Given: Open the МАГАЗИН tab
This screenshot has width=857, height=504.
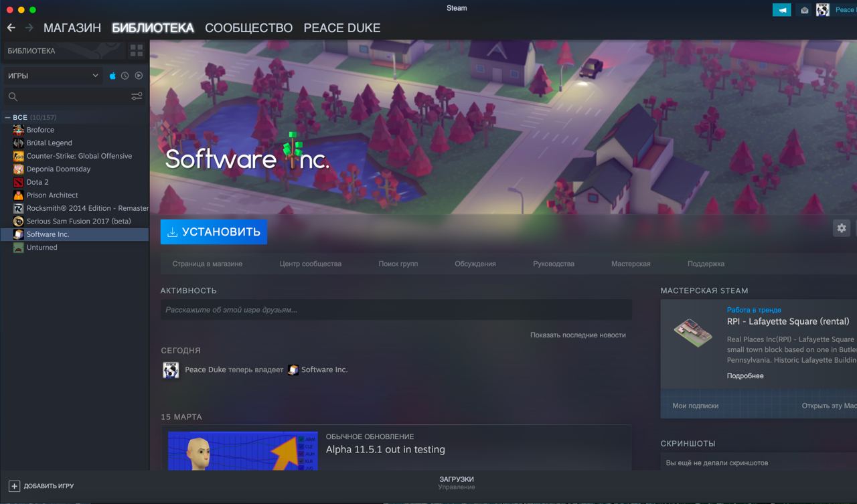Looking at the screenshot, I should pos(72,27).
